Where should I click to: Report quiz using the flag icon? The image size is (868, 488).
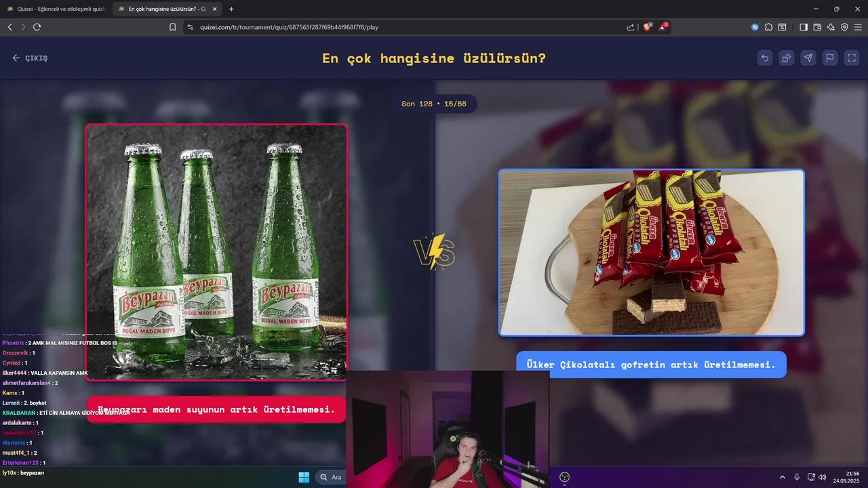pos(830,58)
